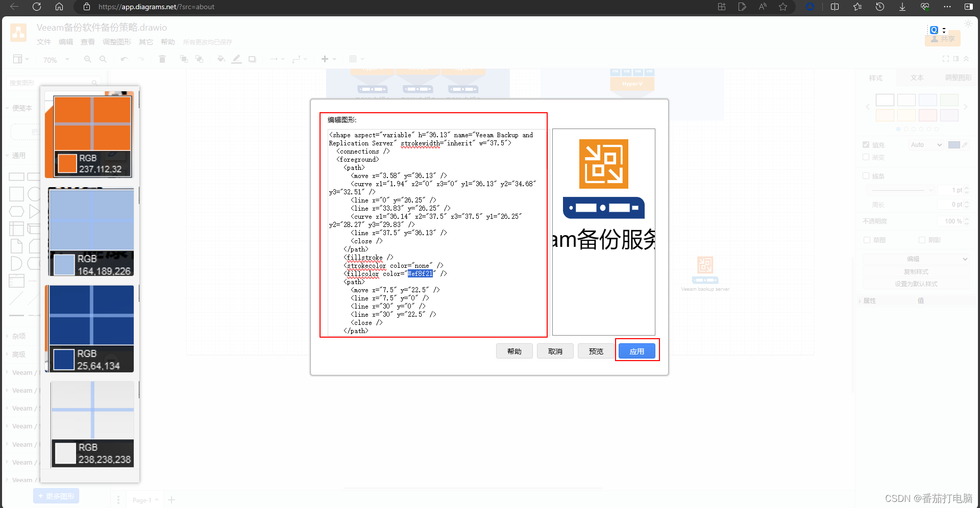
Task: Click the 取消 cancel button
Action: point(555,351)
